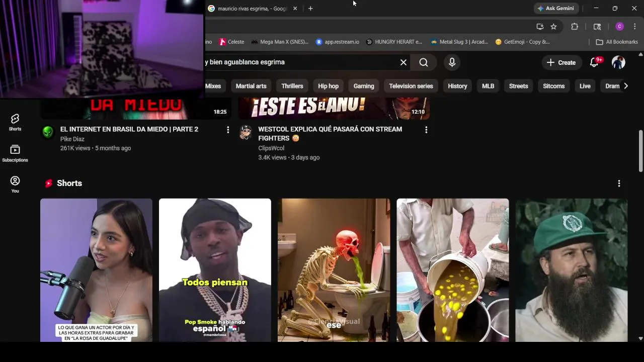This screenshot has height=362, width=644.
Task: Open options for Westcol Stream Fighters video
Action: [426, 130]
